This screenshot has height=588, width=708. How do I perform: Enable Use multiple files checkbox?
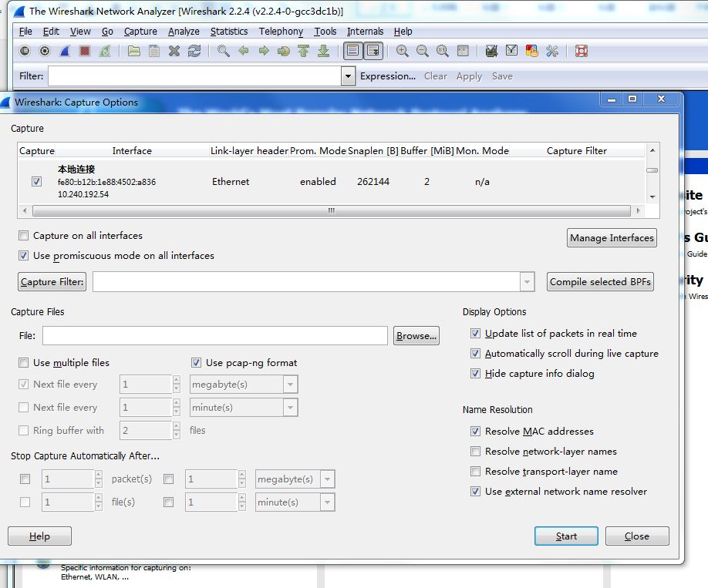click(23, 363)
